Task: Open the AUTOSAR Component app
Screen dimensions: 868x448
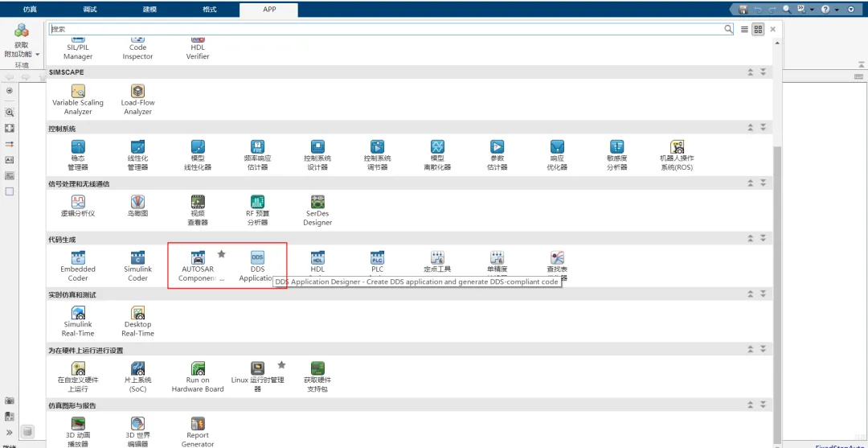Action: pyautogui.click(x=198, y=265)
